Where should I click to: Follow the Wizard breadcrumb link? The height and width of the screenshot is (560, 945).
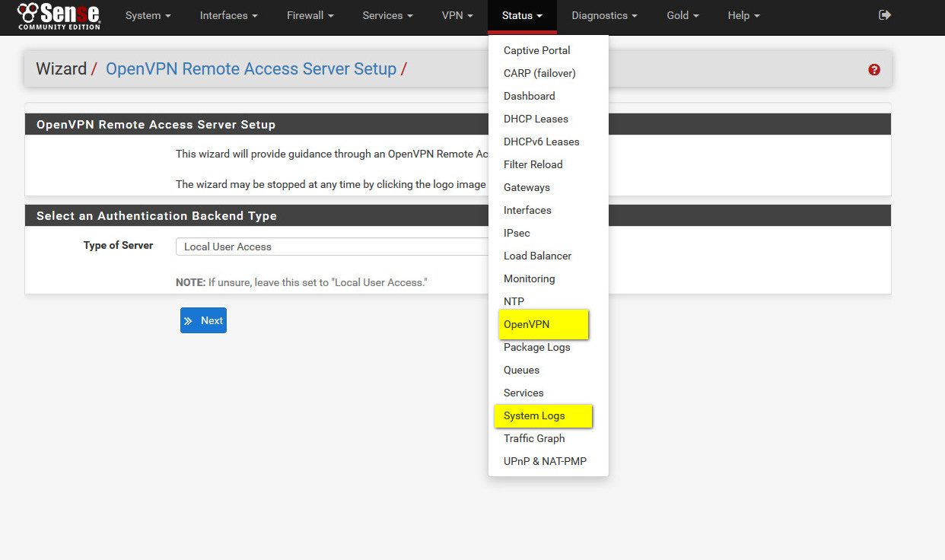(61, 69)
